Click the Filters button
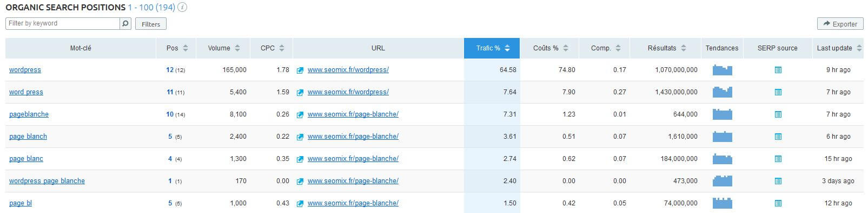The width and height of the screenshot is (868, 213). coord(151,24)
